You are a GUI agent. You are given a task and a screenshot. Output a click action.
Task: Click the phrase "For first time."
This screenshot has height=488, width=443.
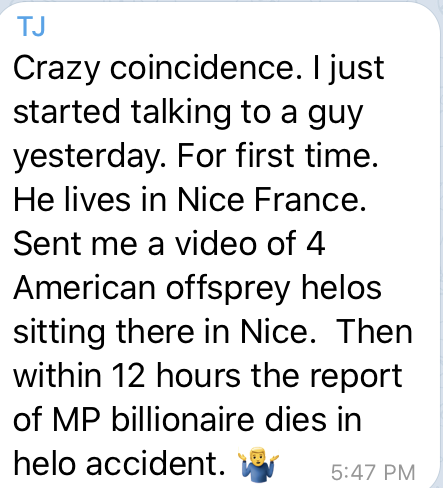pyautogui.click(x=278, y=156)
